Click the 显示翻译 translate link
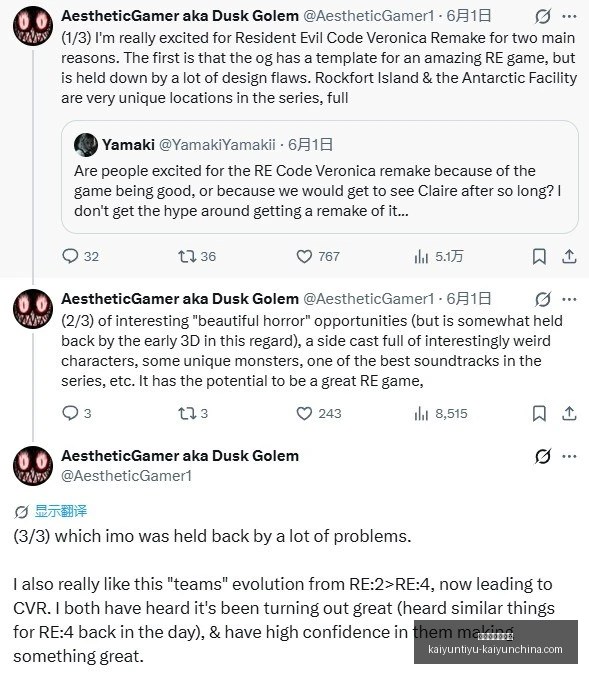 point(61,511)
